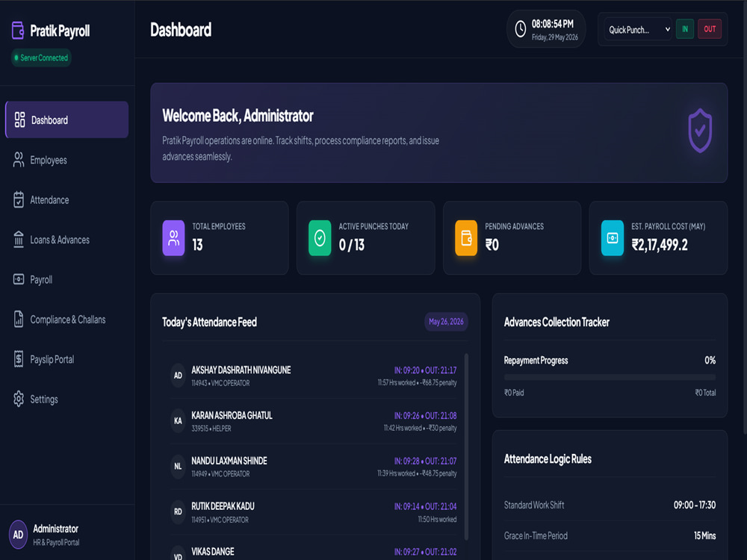The width and height of the screenshot is (747, 560).
Task: Go to the Employees section
Action: [x=66, y=160]
